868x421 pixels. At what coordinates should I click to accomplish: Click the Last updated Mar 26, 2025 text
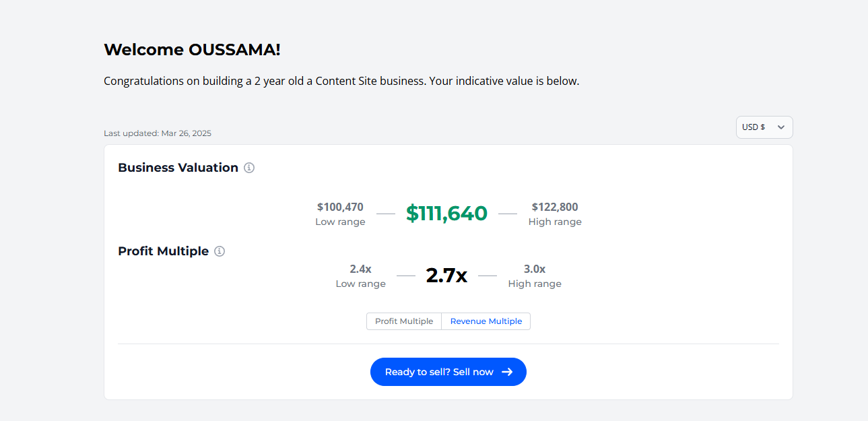[158, 133]
